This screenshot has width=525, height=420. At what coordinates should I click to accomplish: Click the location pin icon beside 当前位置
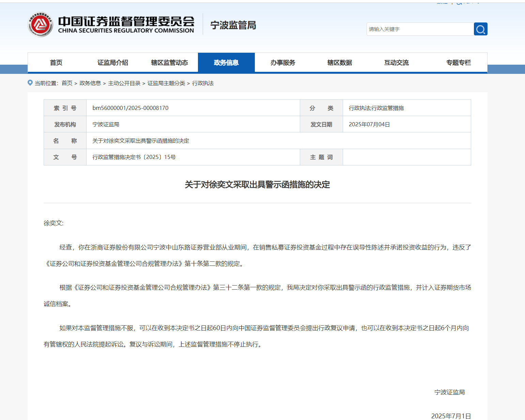(x=30, y=83)
